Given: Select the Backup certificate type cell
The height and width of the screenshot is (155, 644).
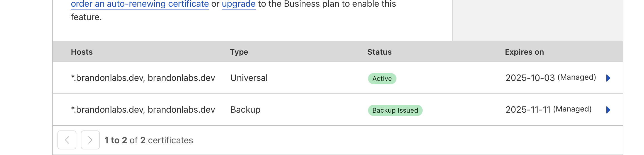Looking at the screenshot, I should click(245, 110).
